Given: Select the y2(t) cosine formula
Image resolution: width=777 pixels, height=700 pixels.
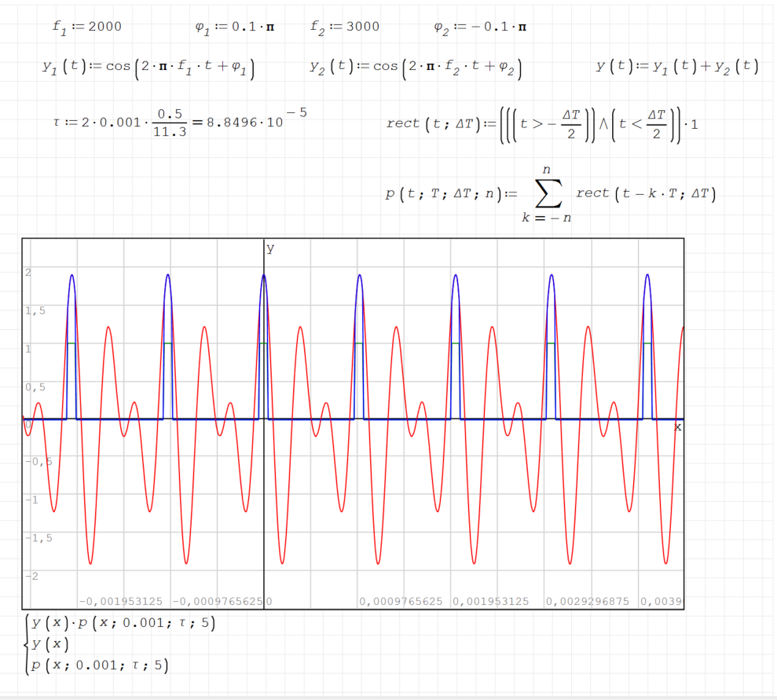Looking at the screenshot, I should 416,67.
